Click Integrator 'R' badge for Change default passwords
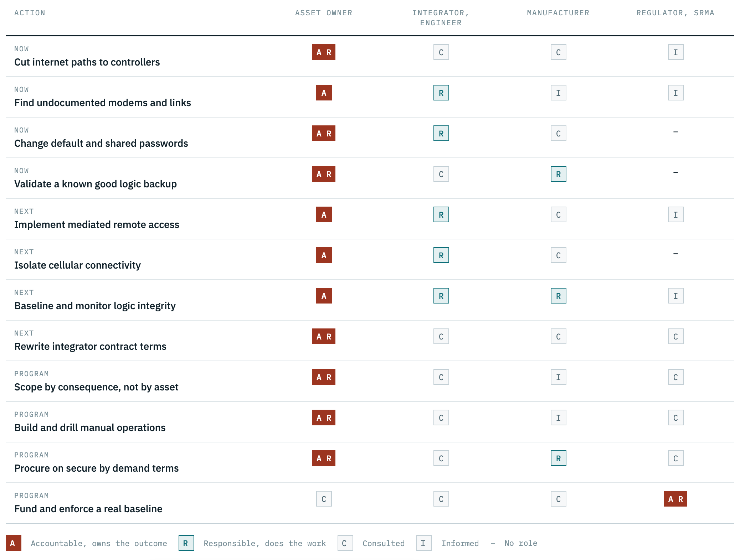 [x=441, y=133]
